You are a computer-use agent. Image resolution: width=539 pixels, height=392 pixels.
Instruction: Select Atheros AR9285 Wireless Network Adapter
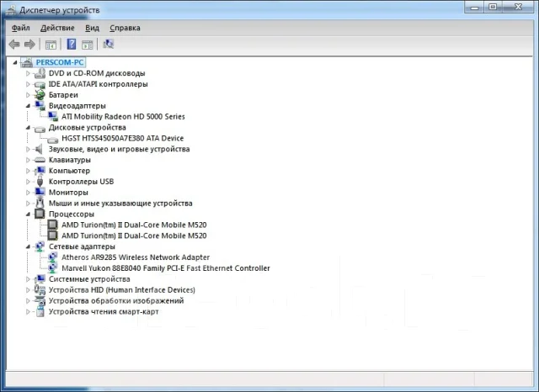click(x=136, y=257)
